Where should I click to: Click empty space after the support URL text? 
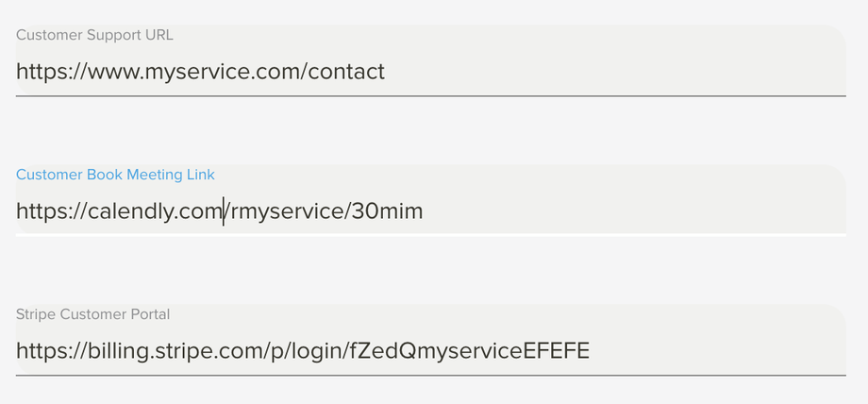pyautogui.click(x=613, y=72)
